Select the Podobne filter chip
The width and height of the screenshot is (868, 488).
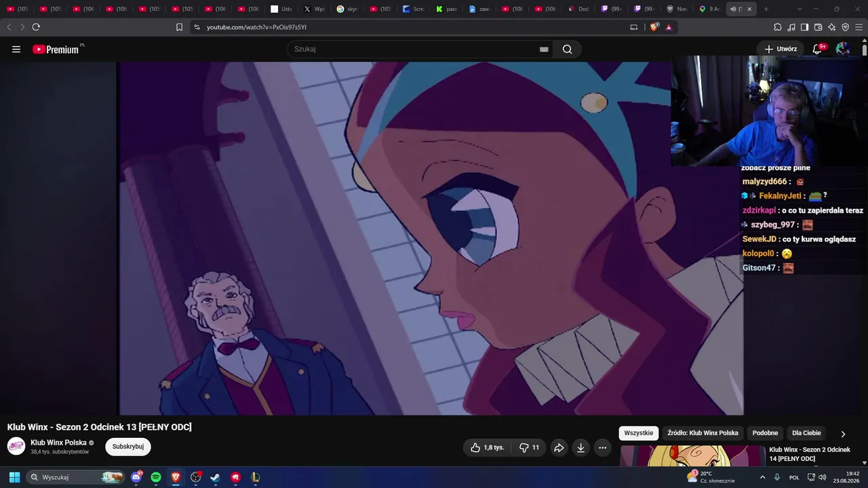coord(765,433)
